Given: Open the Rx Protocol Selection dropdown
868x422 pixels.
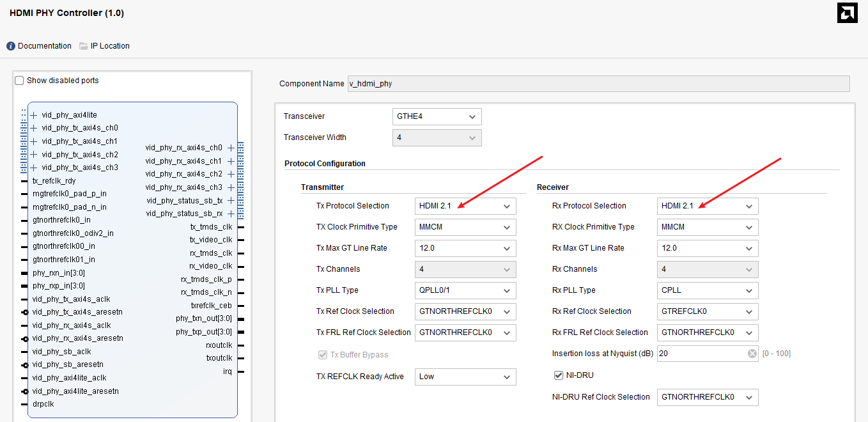Looking at the screenshot, I should (708, 206).
